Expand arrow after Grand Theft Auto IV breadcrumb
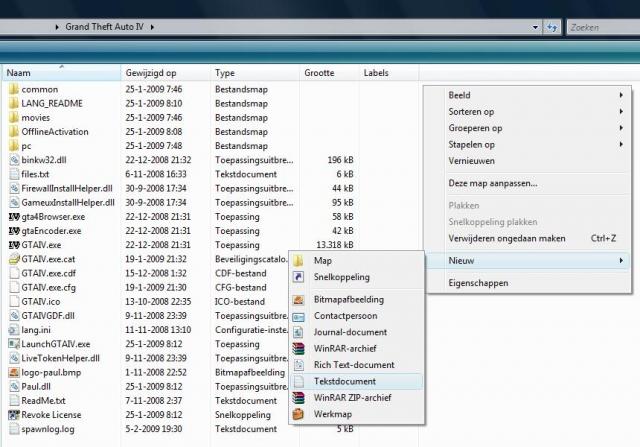 [x=152, y=27]
